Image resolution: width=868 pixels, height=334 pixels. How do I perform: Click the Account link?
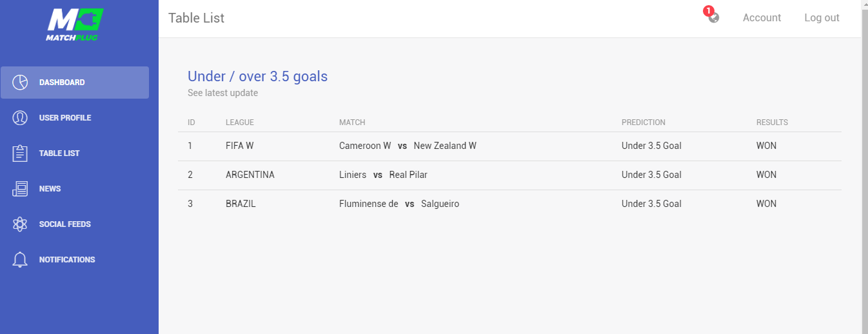pos(762,18)
